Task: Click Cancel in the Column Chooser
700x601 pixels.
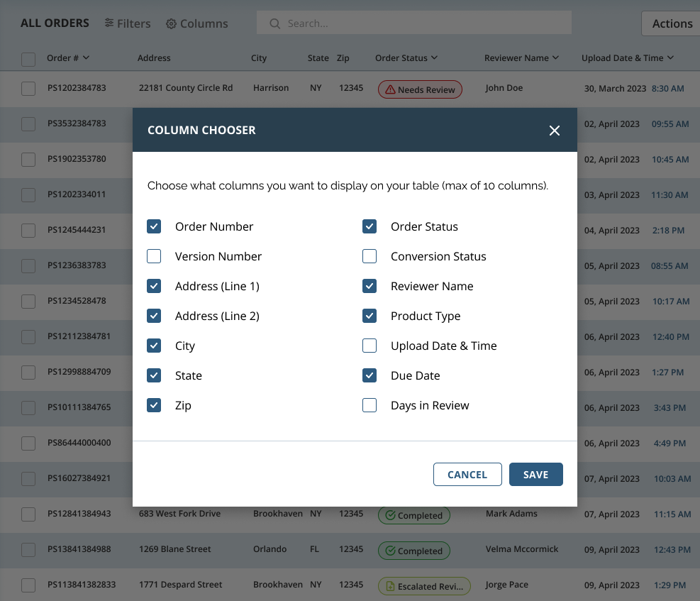Action: pyautogui.click(x=467, y=475)
